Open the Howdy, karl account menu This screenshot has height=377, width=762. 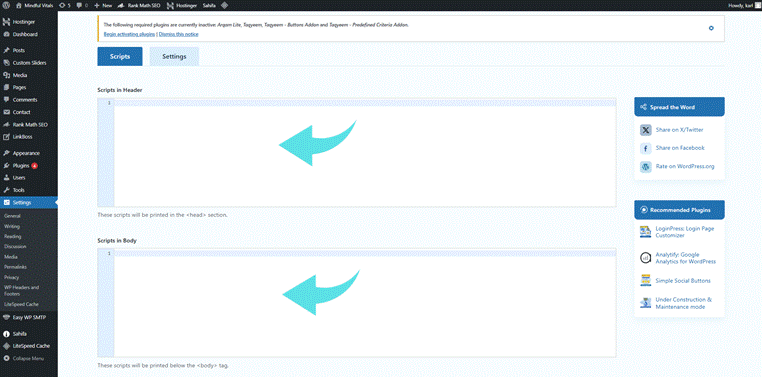point(744,5)
